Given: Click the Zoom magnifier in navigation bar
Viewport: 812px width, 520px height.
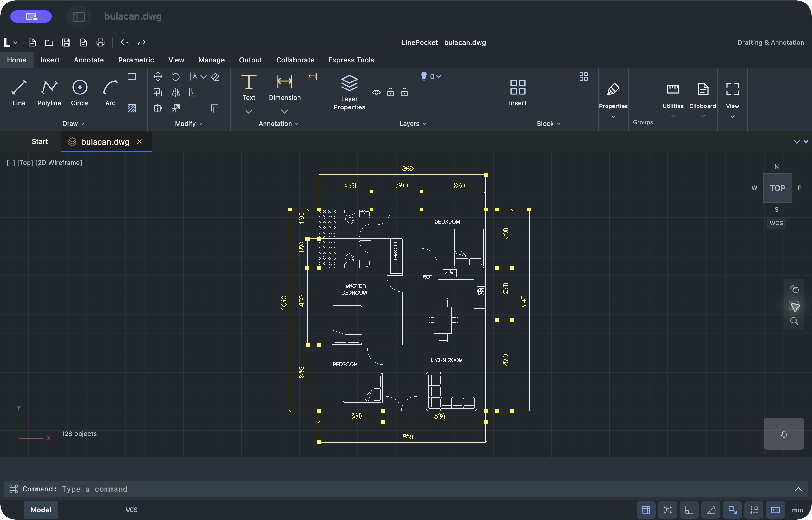Looking at the screenshot, I should 794,321.
